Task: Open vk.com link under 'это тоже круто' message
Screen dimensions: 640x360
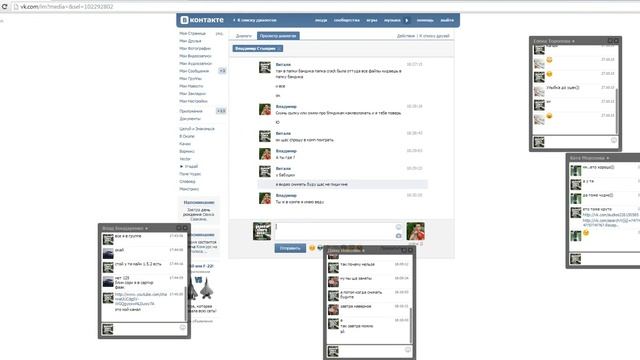Action: click(611, 215)
